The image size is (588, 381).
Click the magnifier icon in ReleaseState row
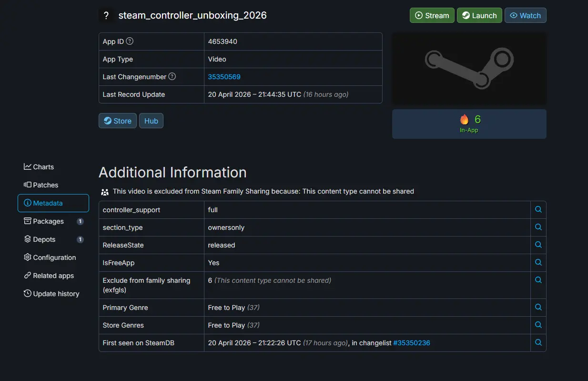(x=538, y=245)
